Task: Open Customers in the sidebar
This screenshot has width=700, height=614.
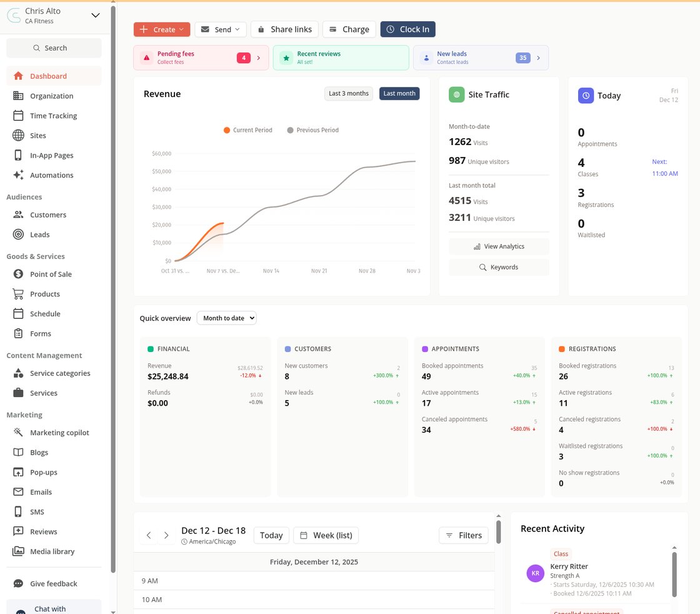Action: pos(54,215)
